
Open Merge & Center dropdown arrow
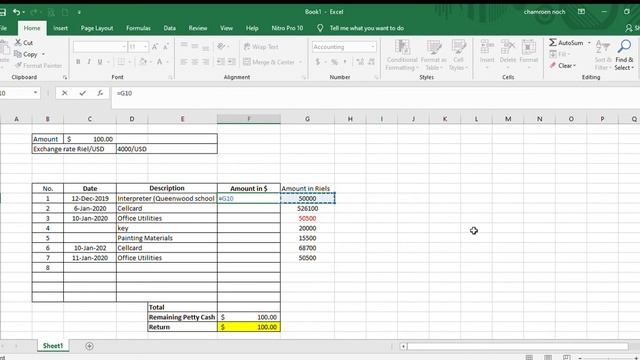click(x=300, y=62)
